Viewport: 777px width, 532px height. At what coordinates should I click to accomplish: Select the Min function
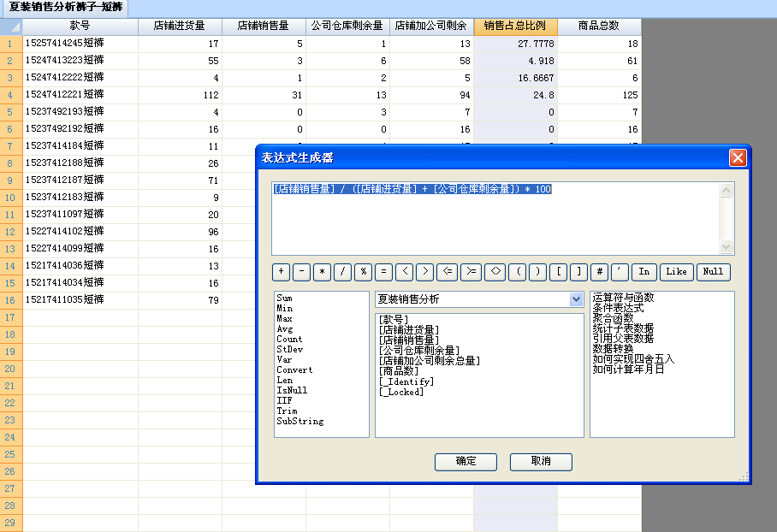pyautogui.click(x=284, y=308)
